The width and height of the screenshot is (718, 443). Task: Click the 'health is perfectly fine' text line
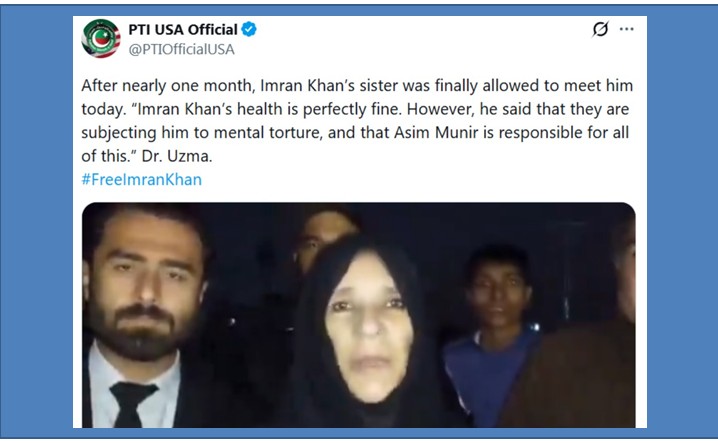pos(355,109)
